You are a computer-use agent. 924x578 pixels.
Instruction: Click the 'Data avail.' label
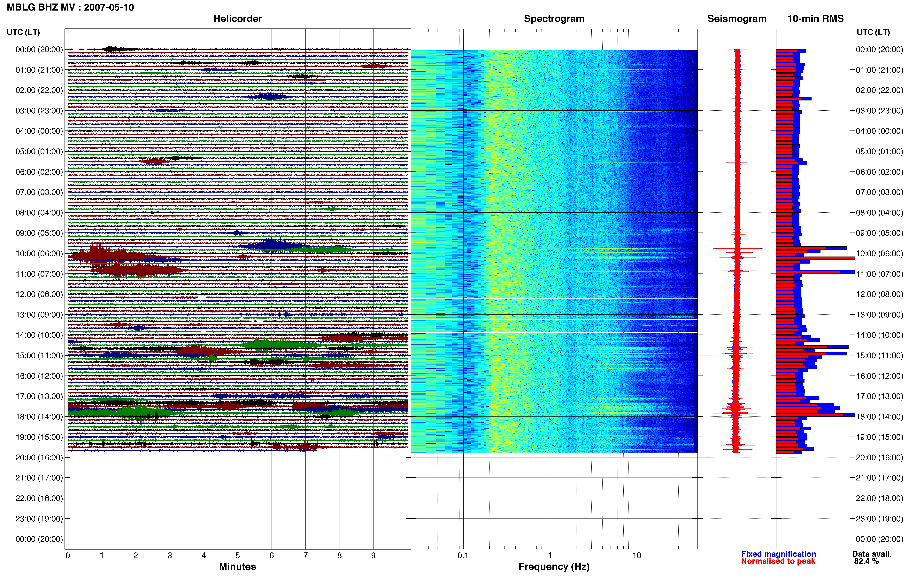[871, 554]
